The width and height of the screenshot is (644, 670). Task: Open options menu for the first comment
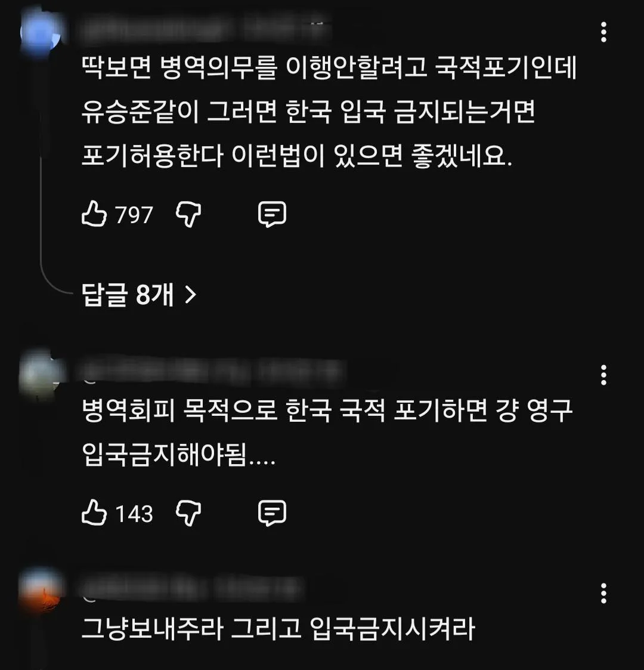(x=603, y=32)
